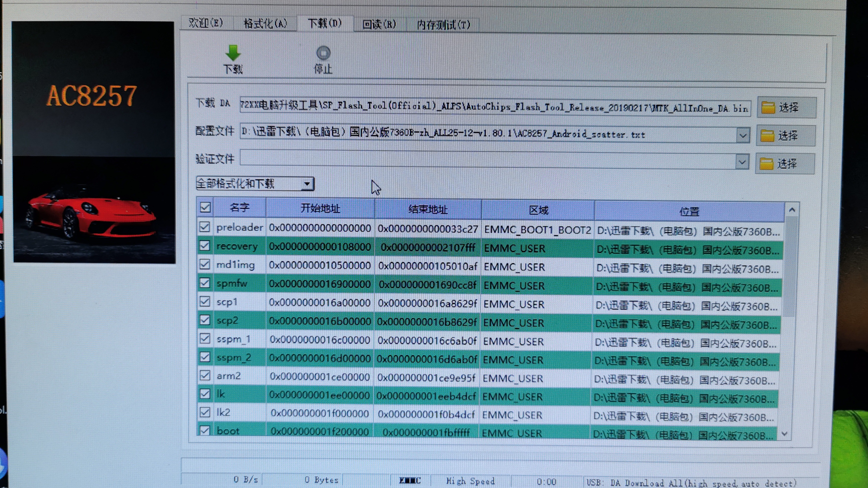
Task: Toggle the recovery partition checkbox
Action: pos(204,246)
